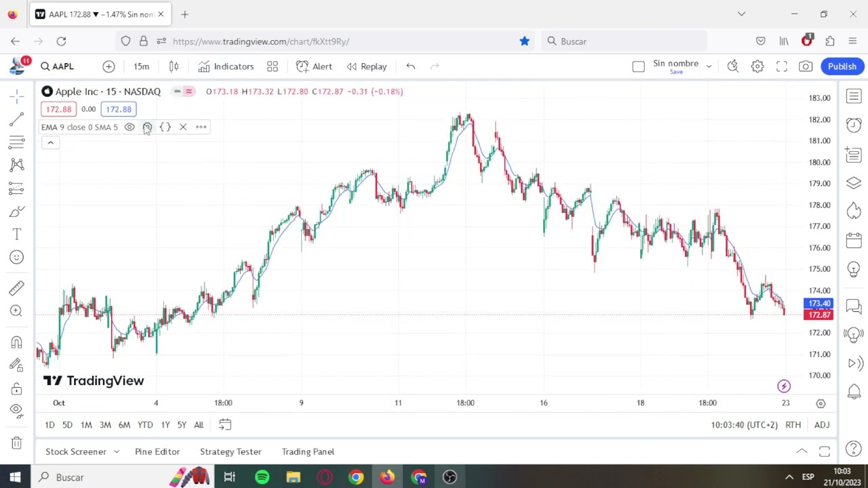Open Sin nombre layout dropdown
This screenshot has height=488, width=868.
(709, 66)
